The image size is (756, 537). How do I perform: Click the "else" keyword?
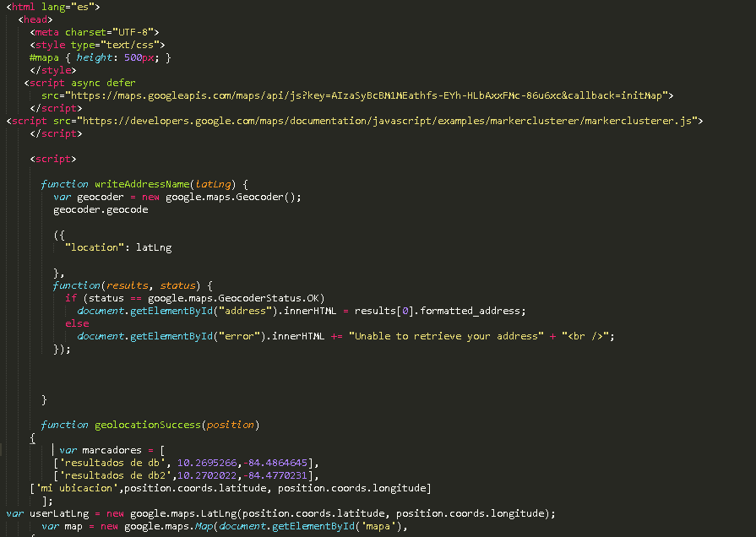[77, 323]
